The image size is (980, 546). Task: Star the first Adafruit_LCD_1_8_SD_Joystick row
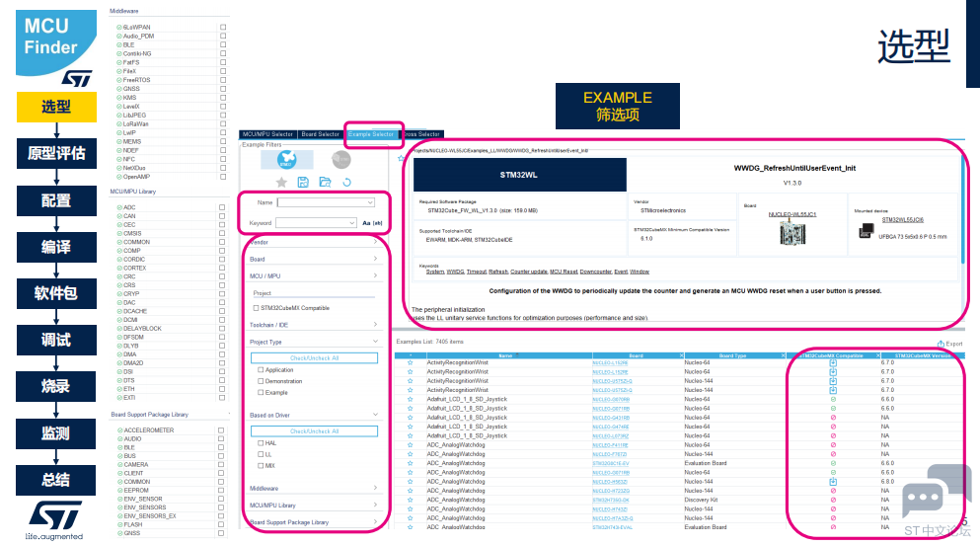[x=410, y=399]
